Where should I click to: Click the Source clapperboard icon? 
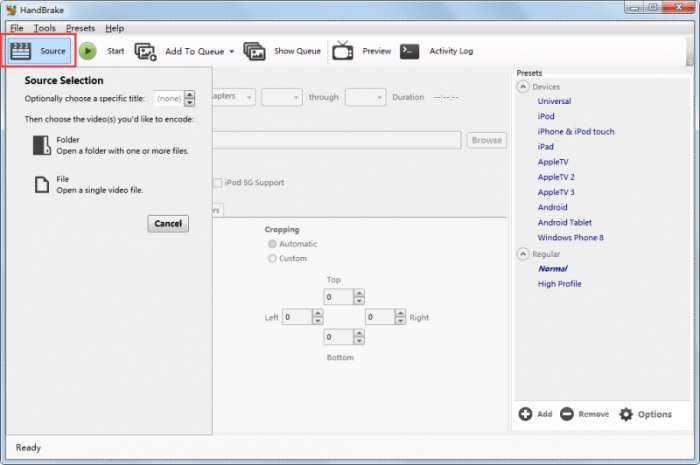[x=21, y=51]
